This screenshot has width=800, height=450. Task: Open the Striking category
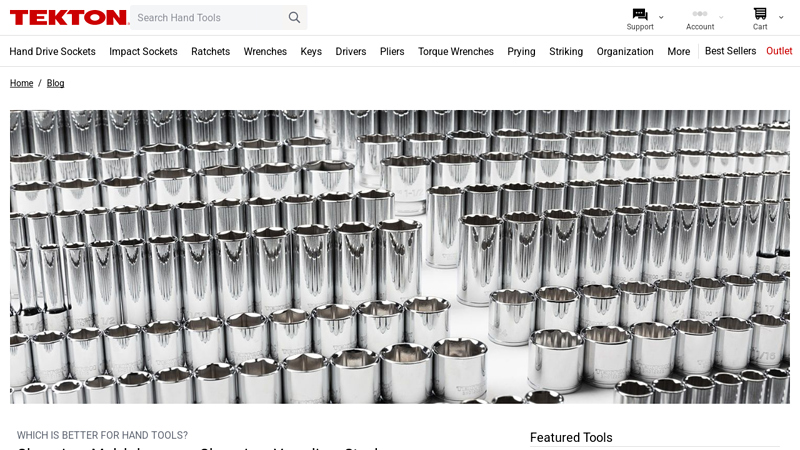566,52
